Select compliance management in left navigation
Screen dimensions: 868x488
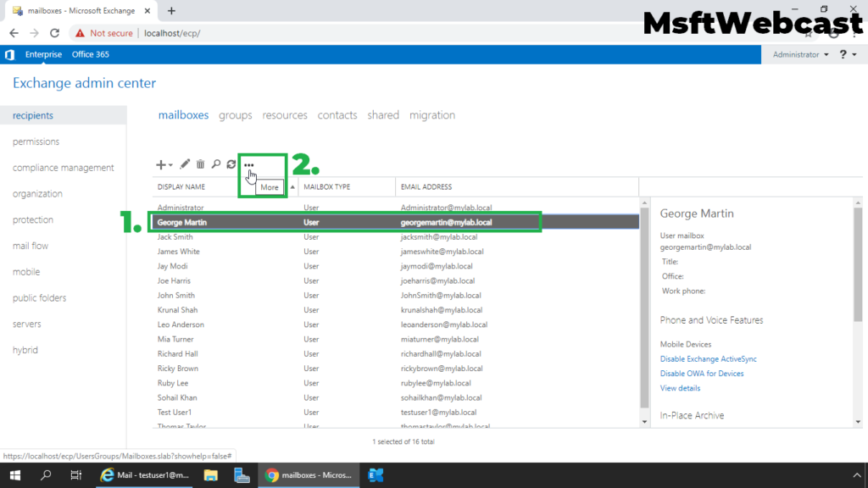coord(63,168)
